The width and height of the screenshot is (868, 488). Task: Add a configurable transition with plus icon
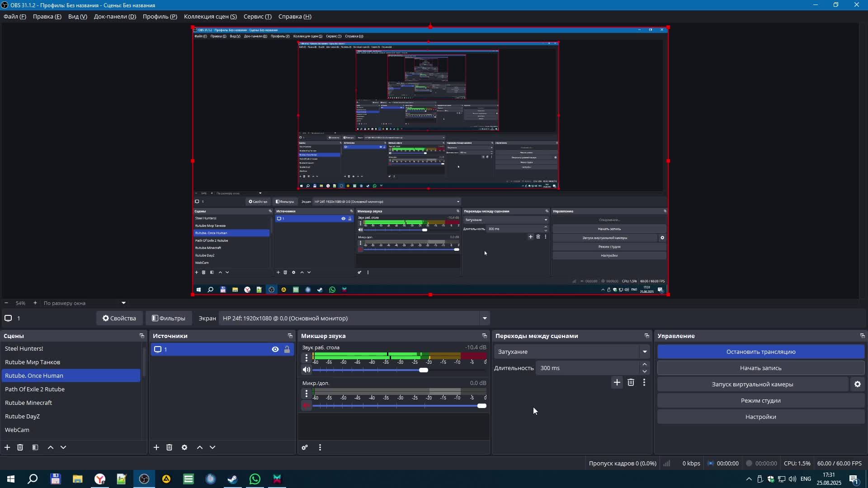coord(617,382)
